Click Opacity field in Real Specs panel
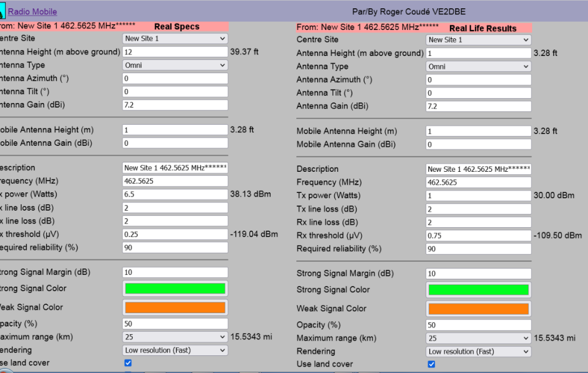 [x=175, y=324]
